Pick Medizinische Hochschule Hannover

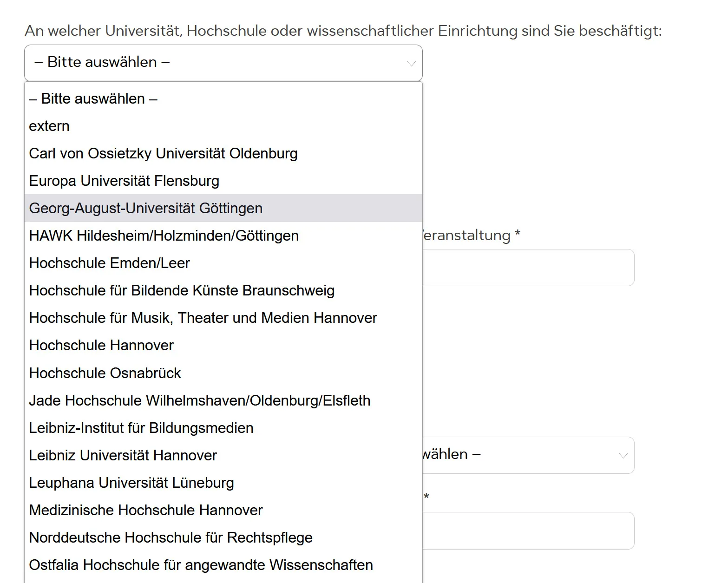(x=223, y=510)
